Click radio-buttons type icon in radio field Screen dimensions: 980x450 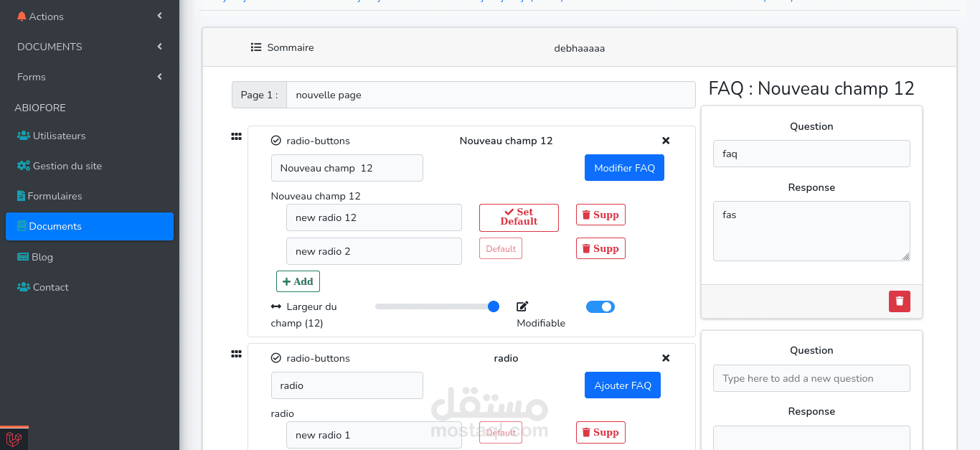pyautogui.click(x=276, y=358)
